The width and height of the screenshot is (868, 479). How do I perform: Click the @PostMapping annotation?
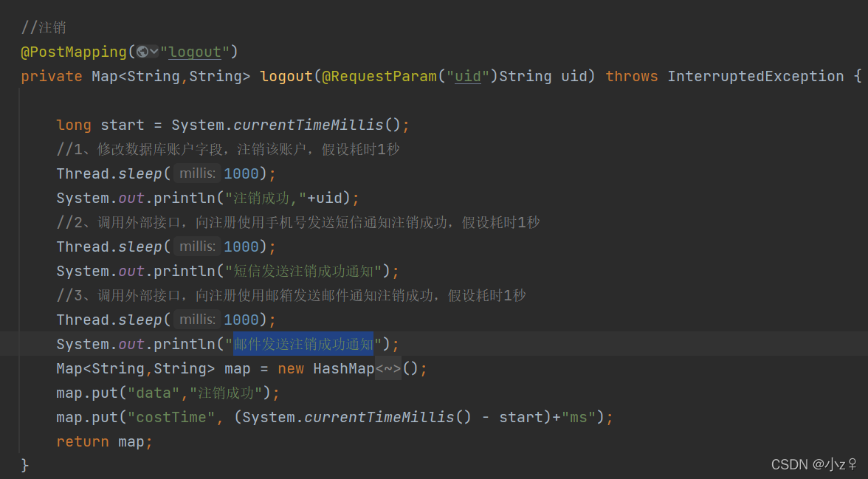74,52
